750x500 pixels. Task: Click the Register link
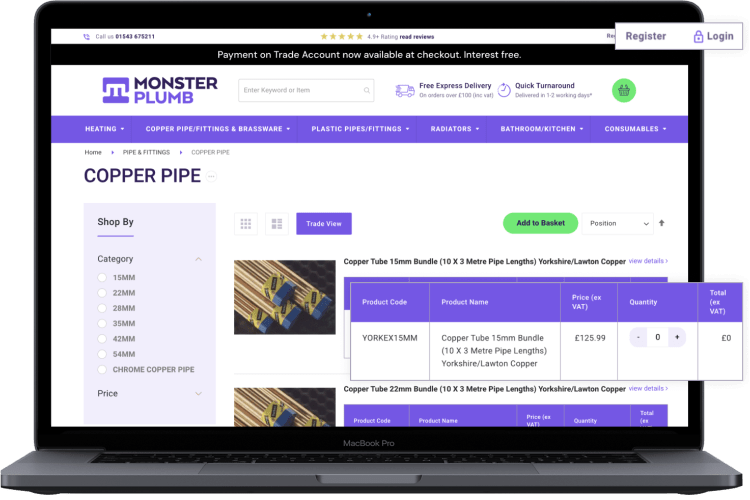646,36
